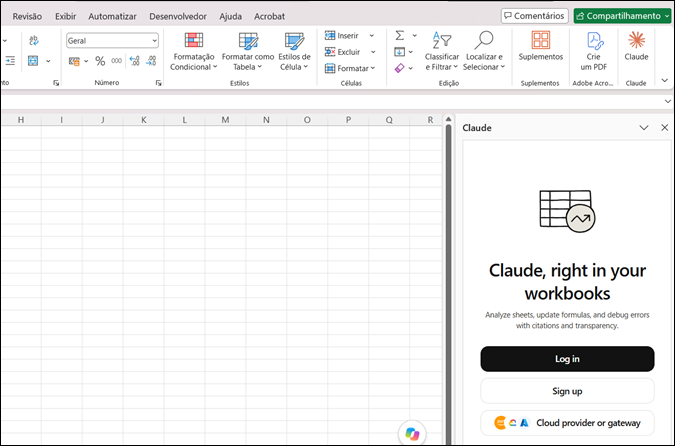
Task: Open the Copilot floating button
Action: pyautogui.click(x=412, y=434)
